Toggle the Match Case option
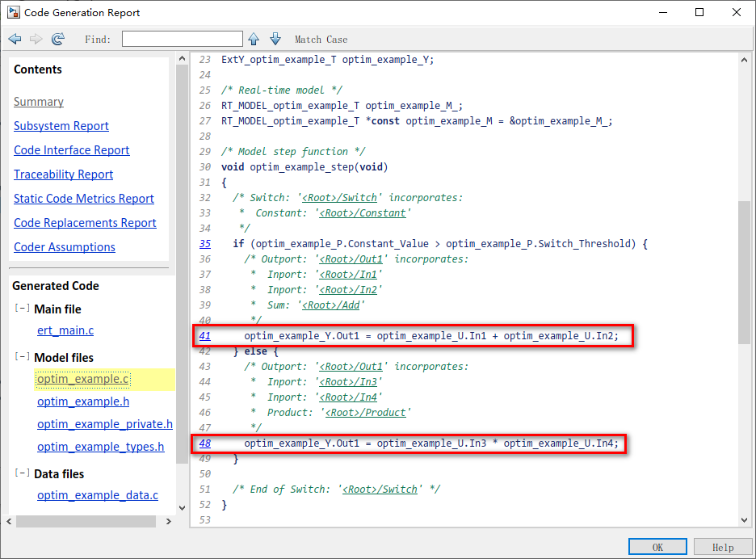 pos(321,40)
